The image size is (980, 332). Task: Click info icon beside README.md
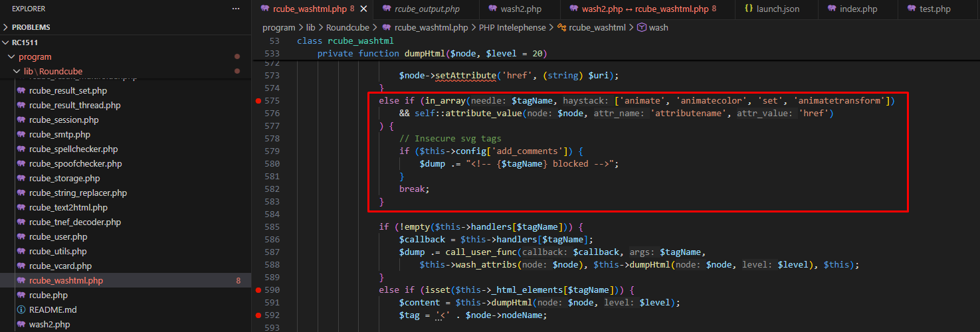click(x=21, y=309)
